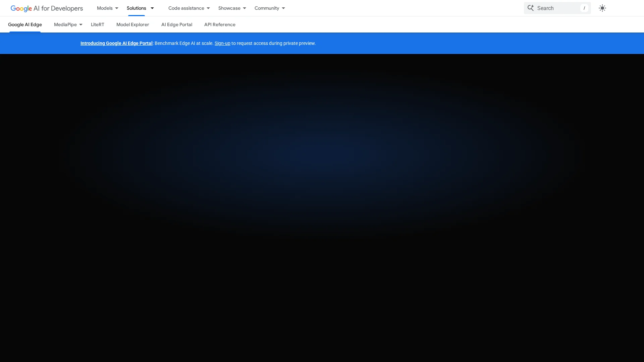The height and width of the screenshot is (362, 644).
Task: Click the slash shortcut badge in search
Action: (584, 8)
